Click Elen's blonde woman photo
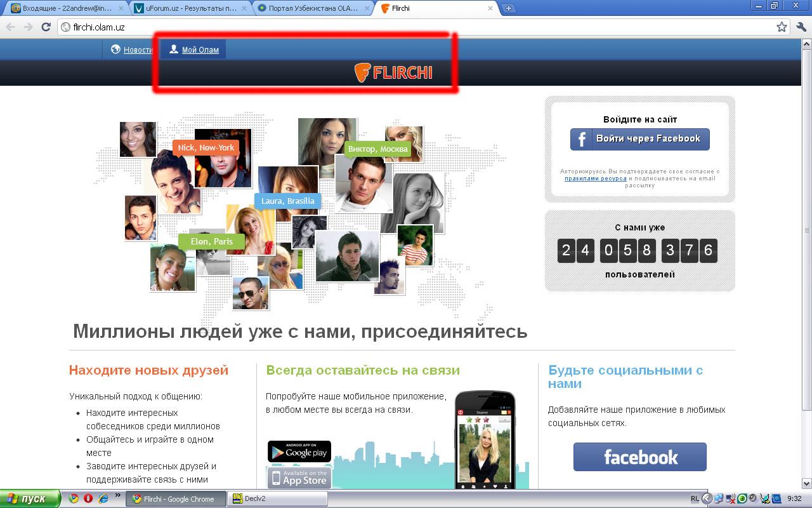The width and height of the screenshot is (812, 508). tap(251, 230)
